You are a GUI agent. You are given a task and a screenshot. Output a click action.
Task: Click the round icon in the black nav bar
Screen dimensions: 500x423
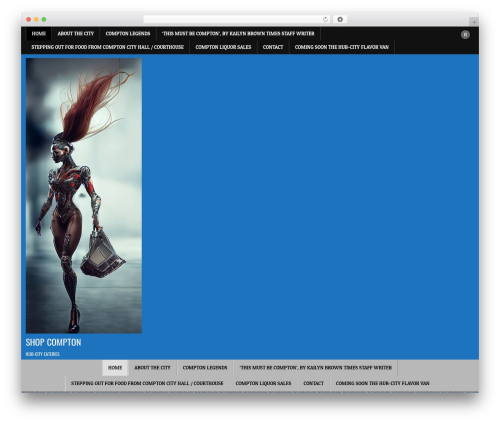pyautogui.click(x=465, y=34)
